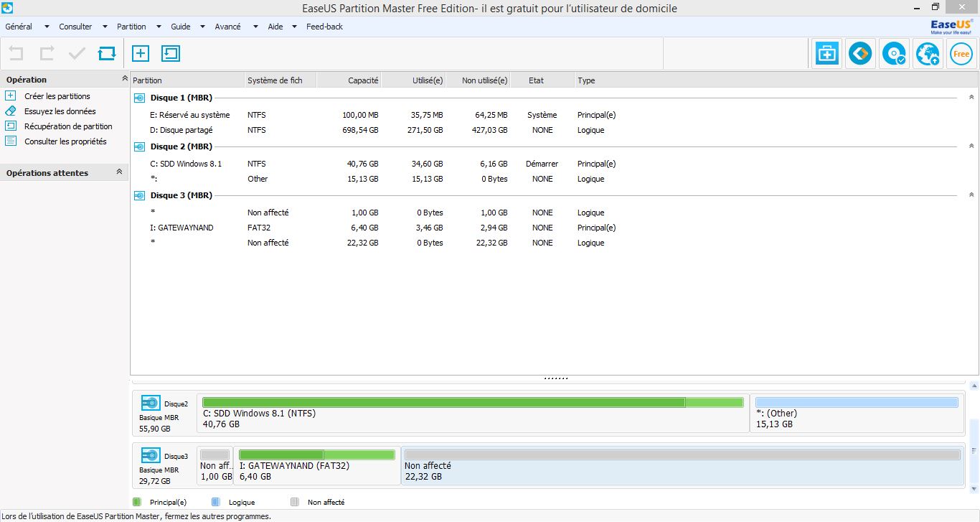Open the bootable disc icon with checkmark
The image size is (980, 522).
coord(894,54)
